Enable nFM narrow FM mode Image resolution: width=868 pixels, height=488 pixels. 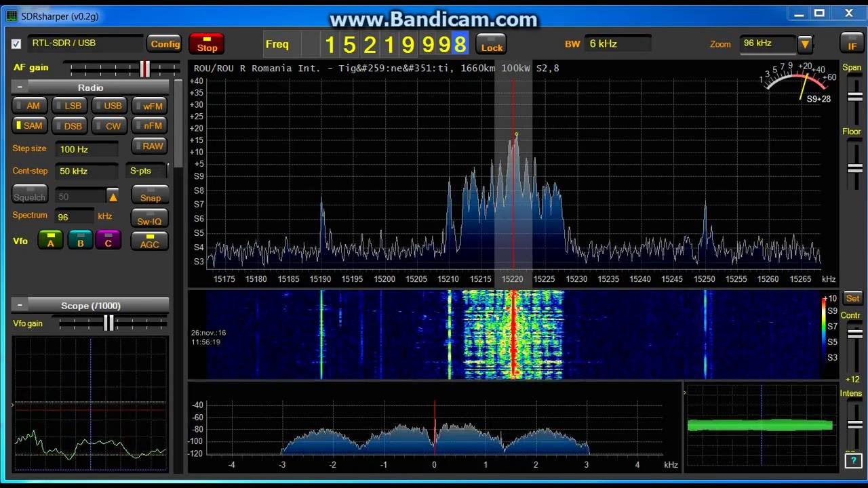pyautogui.click(x=149, y=125)
